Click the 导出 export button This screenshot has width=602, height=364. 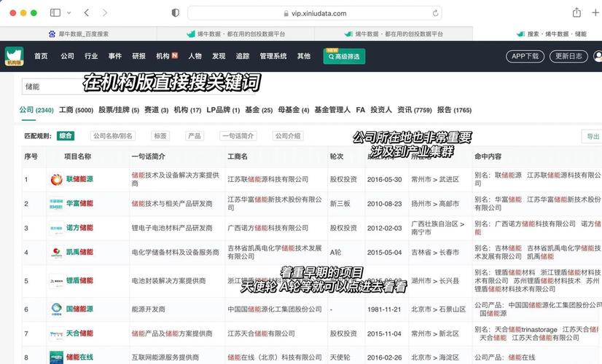coord(593,137)
